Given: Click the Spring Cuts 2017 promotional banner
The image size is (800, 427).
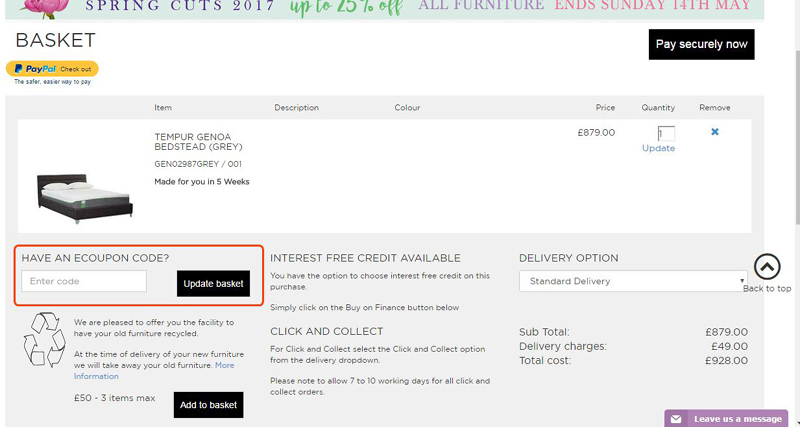Looking at the screenshot, I should point(385,9).
